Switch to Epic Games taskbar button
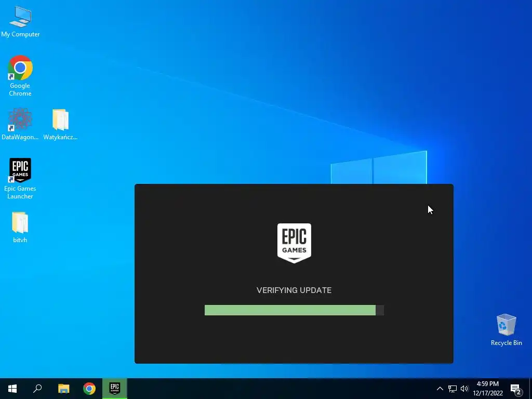 coord(115,389)
